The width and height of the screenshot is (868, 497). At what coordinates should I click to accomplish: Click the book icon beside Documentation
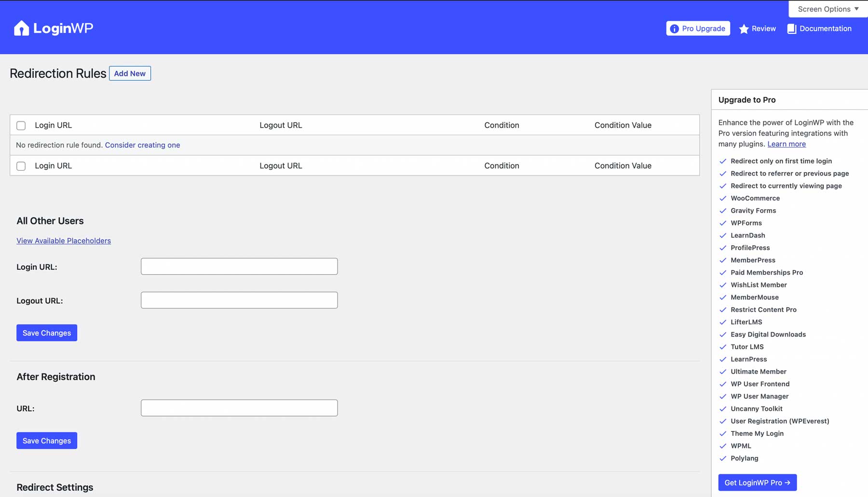tap(792, 28)
